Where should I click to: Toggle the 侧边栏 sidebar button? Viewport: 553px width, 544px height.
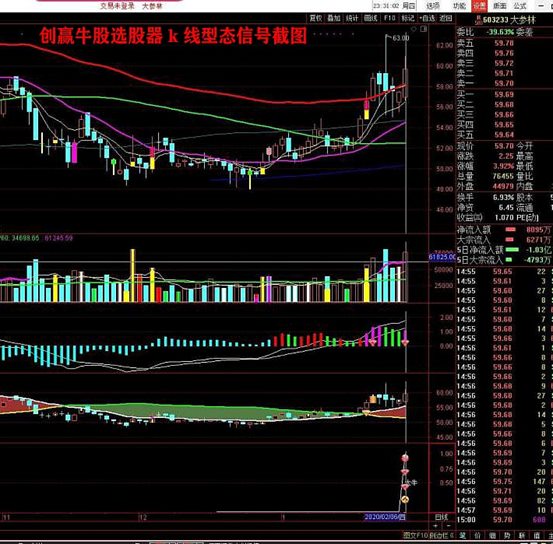pyautogui.click(x=442, y=536)
